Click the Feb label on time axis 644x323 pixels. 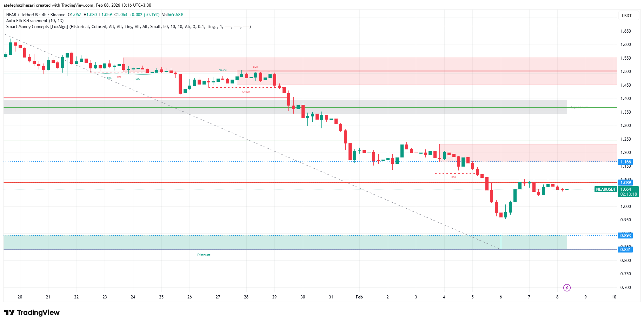pyautogui.click(x=359, y=297)
